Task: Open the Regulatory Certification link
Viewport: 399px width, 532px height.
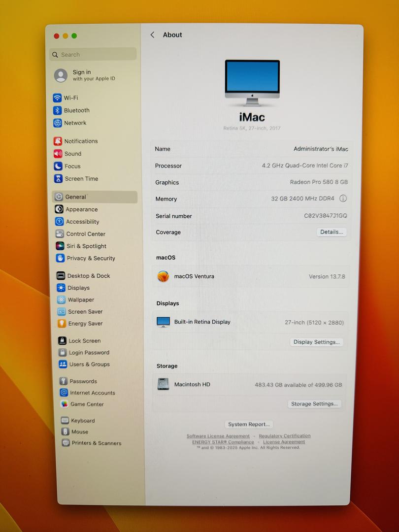Action: (x=284, y=436)
